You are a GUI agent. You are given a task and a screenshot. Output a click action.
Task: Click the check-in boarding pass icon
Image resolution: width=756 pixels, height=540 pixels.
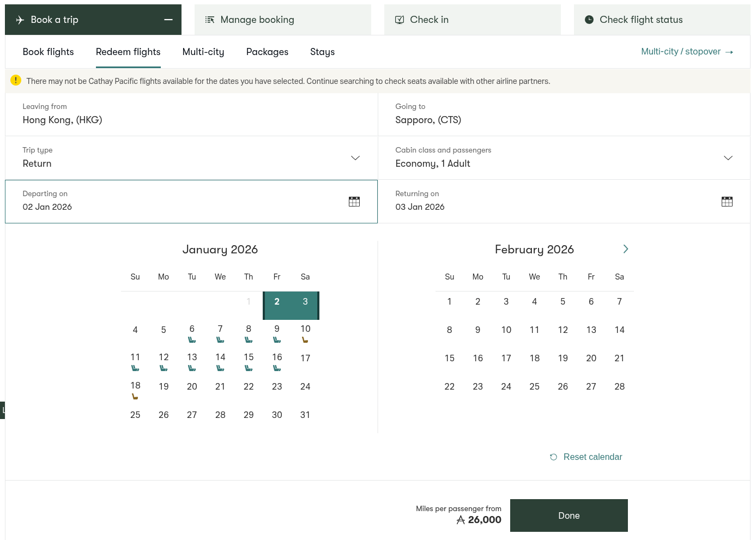pyautogui.click(x=400, y=19)
